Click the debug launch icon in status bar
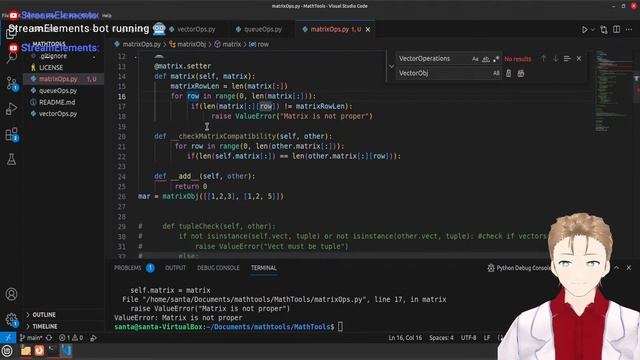The image size is (640, 360). coord(93,338)
